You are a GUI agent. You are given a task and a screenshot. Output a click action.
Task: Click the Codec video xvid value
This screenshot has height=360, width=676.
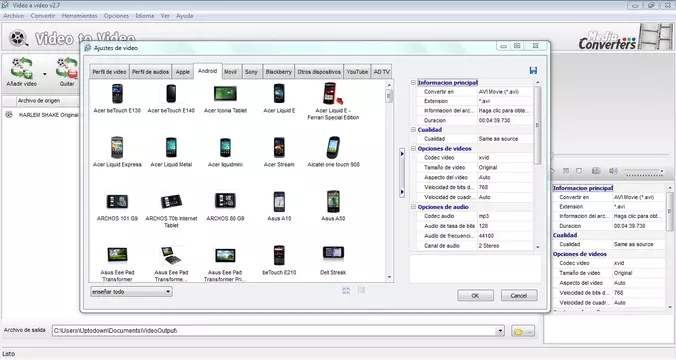click(505, 158)
